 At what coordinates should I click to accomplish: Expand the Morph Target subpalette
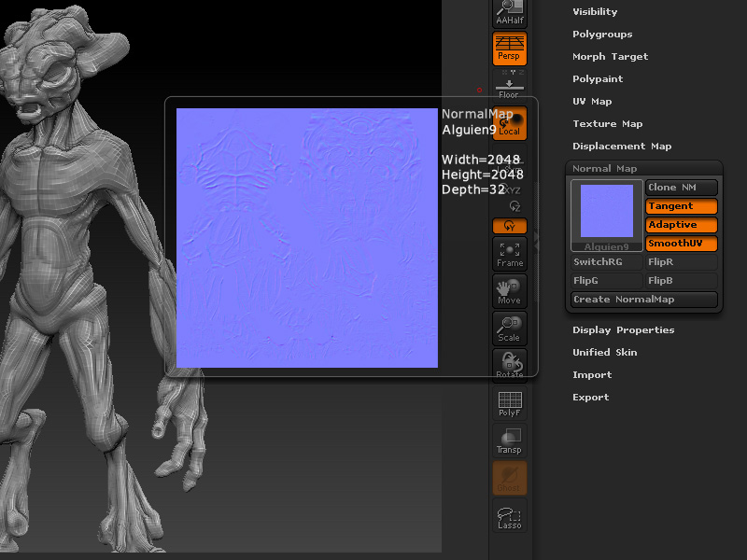point(611,57)
